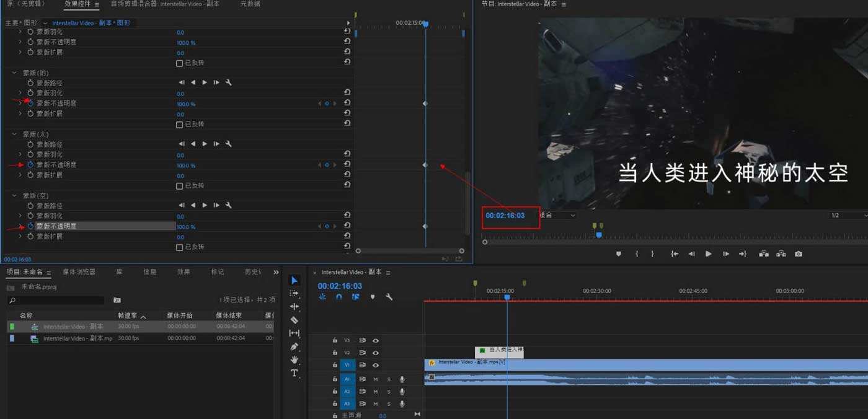
Task: Click the Project panel search field
Action: tap(56, 301)
